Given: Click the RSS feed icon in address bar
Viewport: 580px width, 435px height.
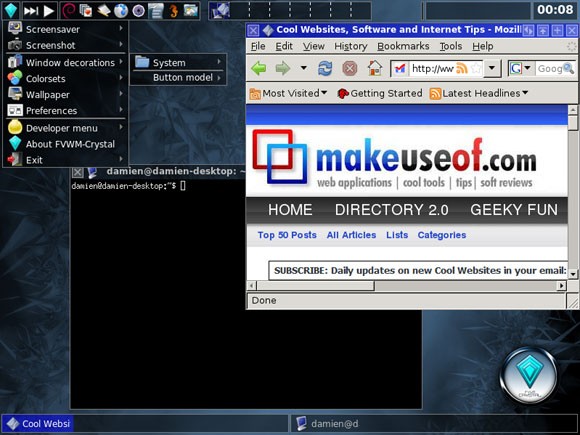Looking at the screenshot, I should 462,68.
